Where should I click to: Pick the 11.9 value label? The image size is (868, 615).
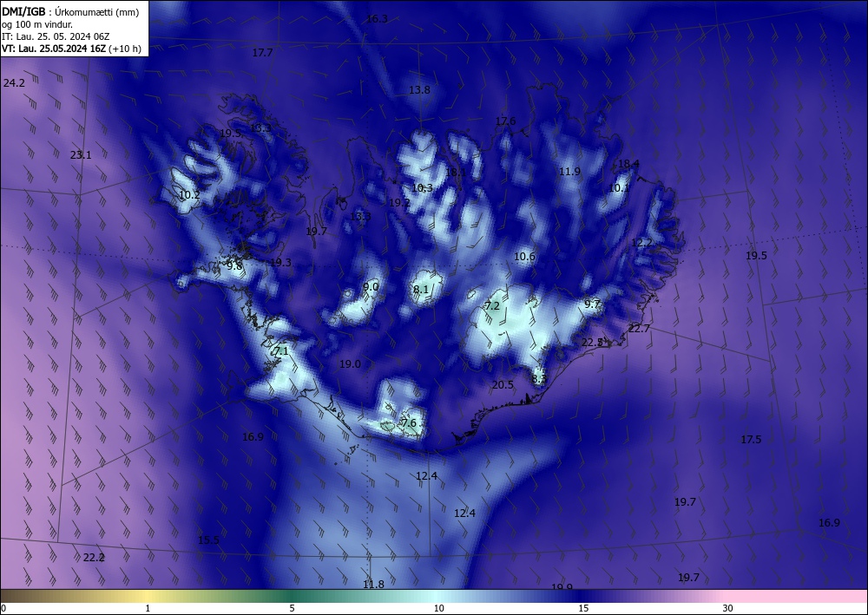pos(569,172)
